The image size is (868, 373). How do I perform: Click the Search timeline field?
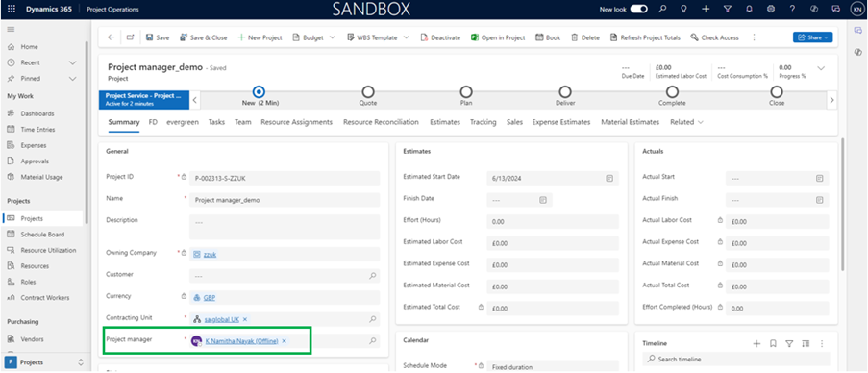(x=736, y=360)
